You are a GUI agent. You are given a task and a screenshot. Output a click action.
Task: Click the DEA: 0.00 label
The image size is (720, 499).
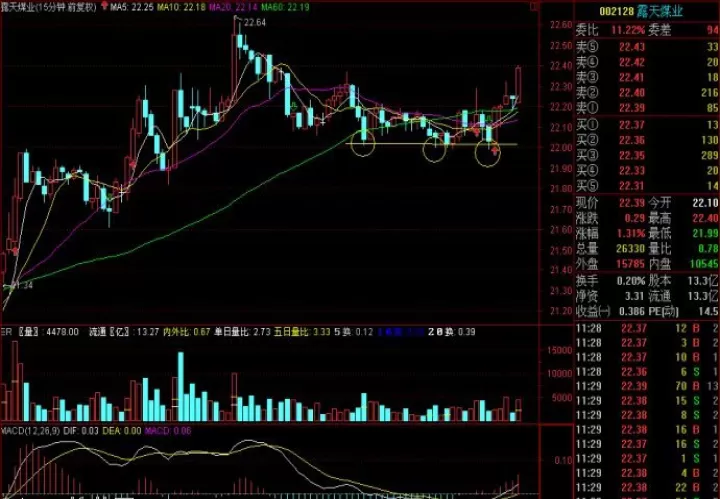tap(122, 431)
